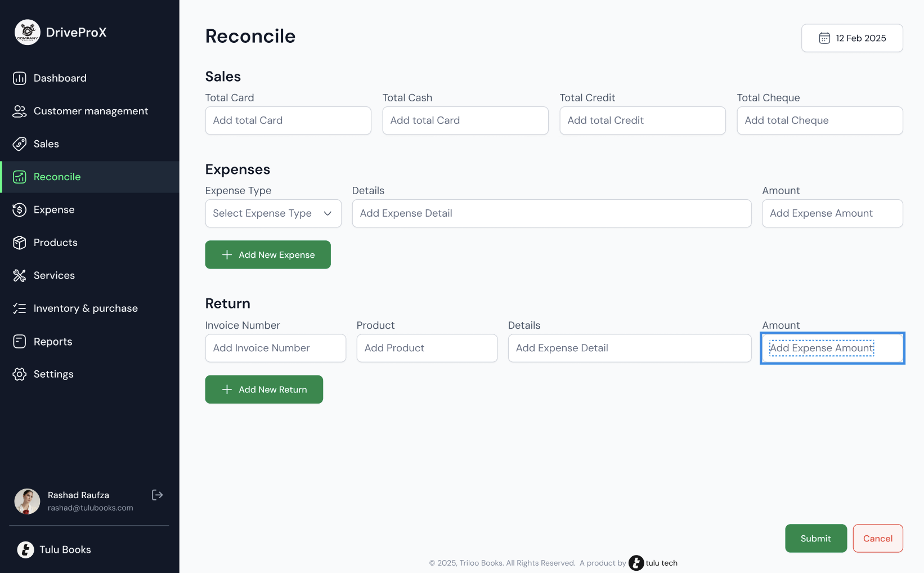Image resolution: width=924 pixels, height=573 pixels.
Task: Open the Reports menu item
Action: point(53,342)
